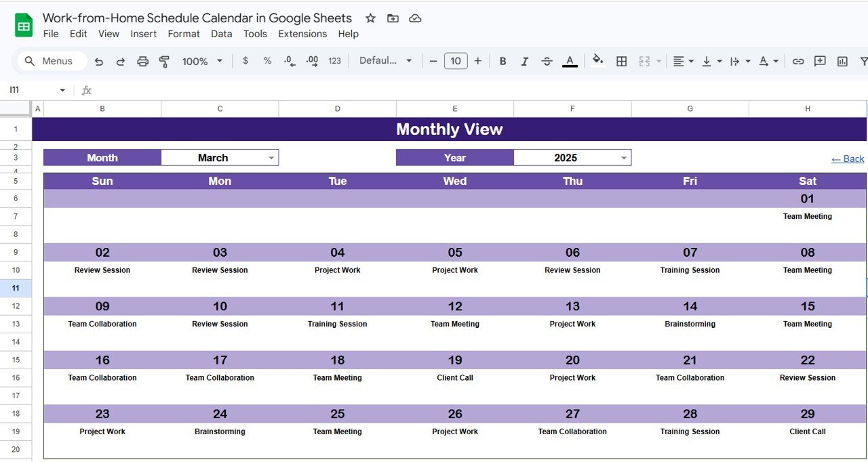Screen dimensions: 868x462
Task: Open the text color picker
Action: pyautogui.click(x=570, y=61)
